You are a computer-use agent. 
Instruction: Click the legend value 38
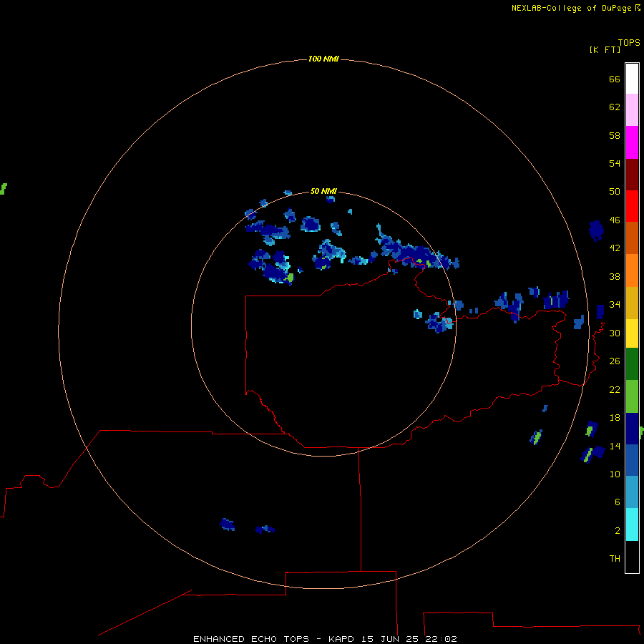click(615, 276)
